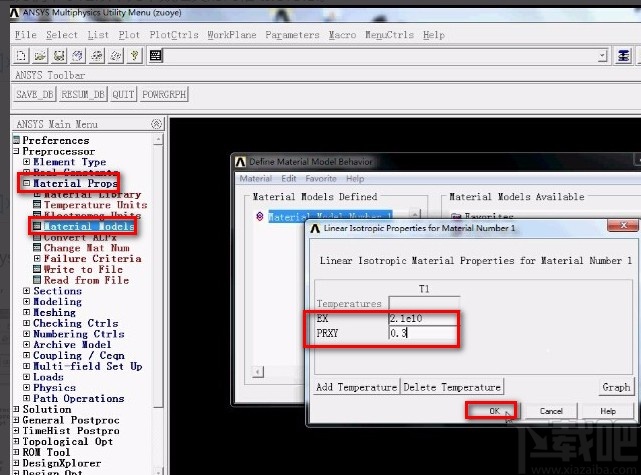Click the ANSYS Help question mark icon
641x475 pixels.
(x=134, y=56)
